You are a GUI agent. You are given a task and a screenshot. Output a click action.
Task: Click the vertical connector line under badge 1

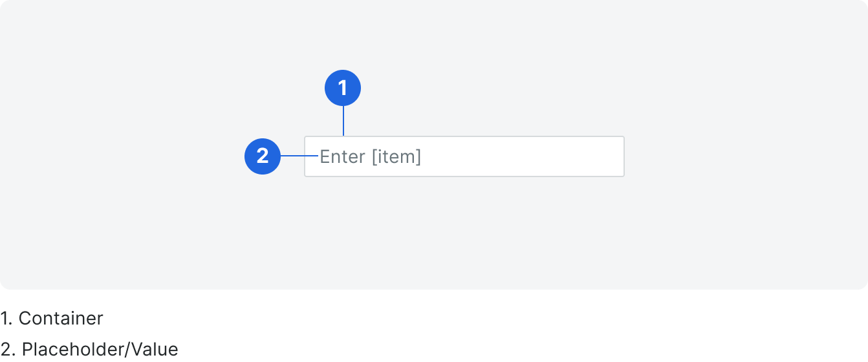click(343, 121)
